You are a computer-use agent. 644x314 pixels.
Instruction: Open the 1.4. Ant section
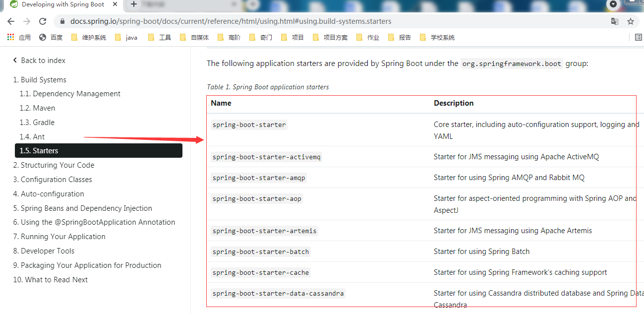click(32, 137)
